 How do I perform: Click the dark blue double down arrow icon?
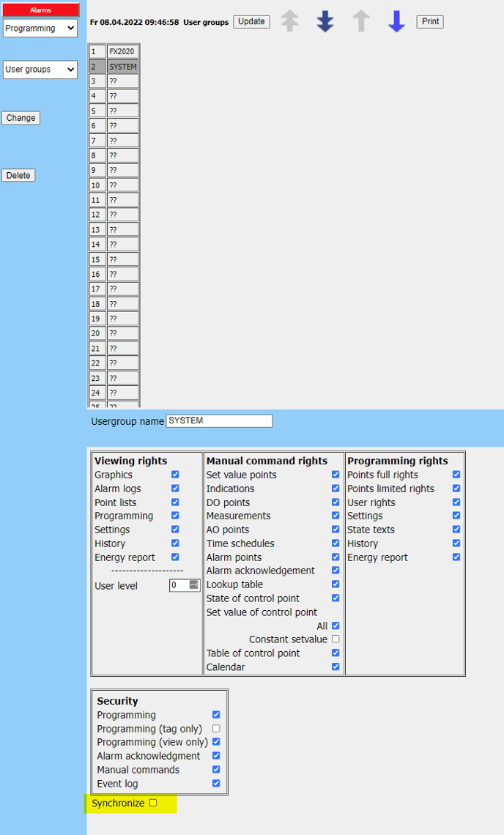click(x=325, y=21)
